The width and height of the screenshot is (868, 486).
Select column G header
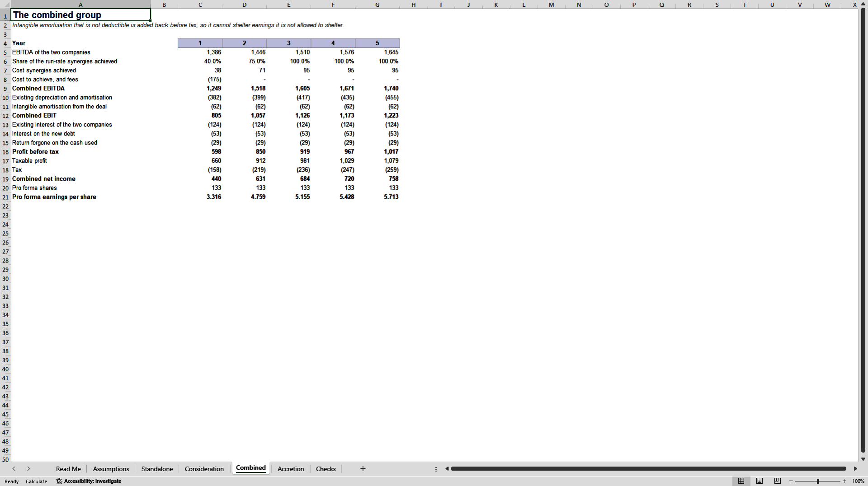click(x=377, y=5)
